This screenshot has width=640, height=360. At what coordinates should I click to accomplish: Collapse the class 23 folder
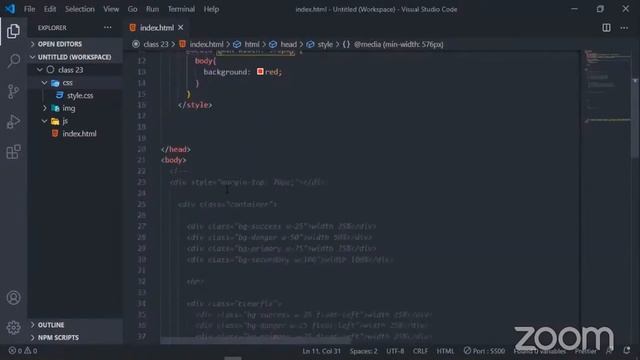pos(75,70)
